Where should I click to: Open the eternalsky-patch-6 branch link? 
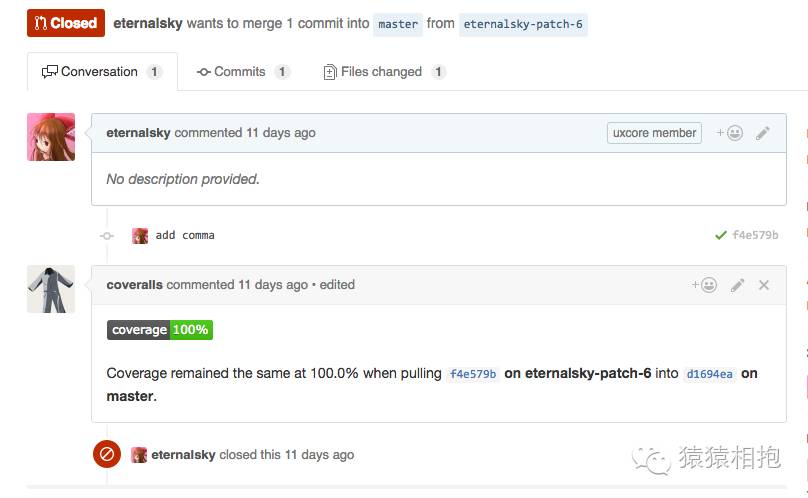tap(523, 24)
